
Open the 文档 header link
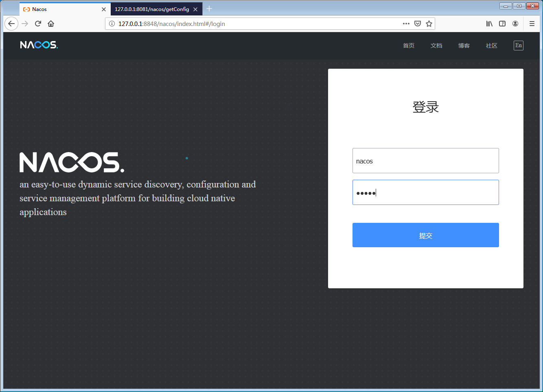point(436,46)
